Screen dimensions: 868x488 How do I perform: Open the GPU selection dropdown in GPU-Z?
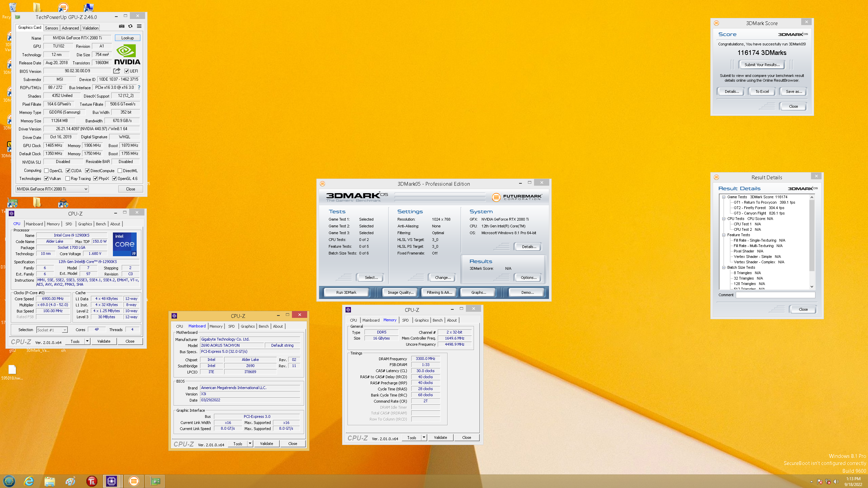click(52, 189)
